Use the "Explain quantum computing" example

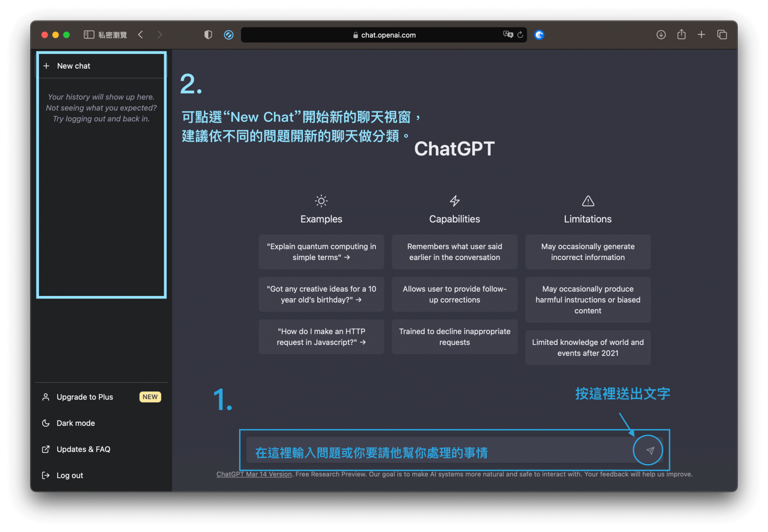[x=321, y=252]
